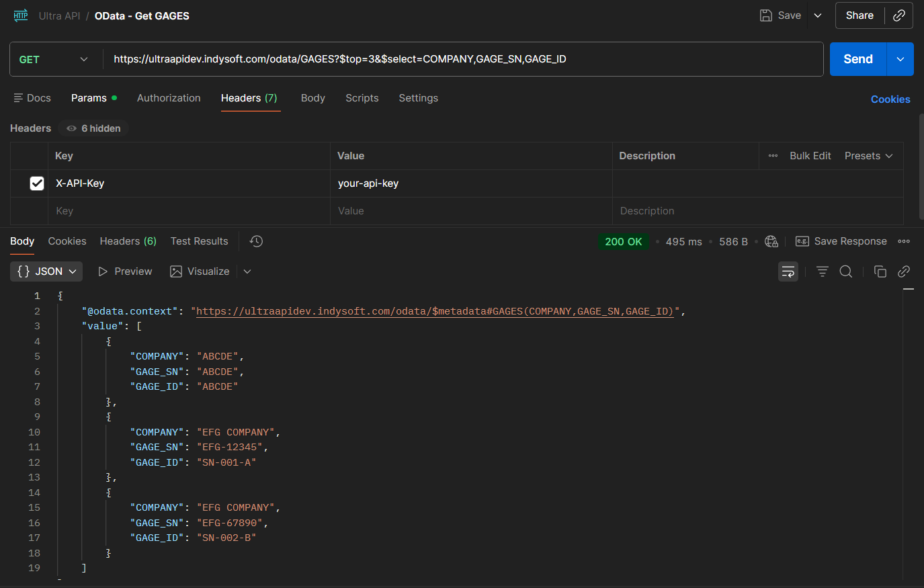Click the Visualize button
The image size is (924, 588).
coord(200,271)
